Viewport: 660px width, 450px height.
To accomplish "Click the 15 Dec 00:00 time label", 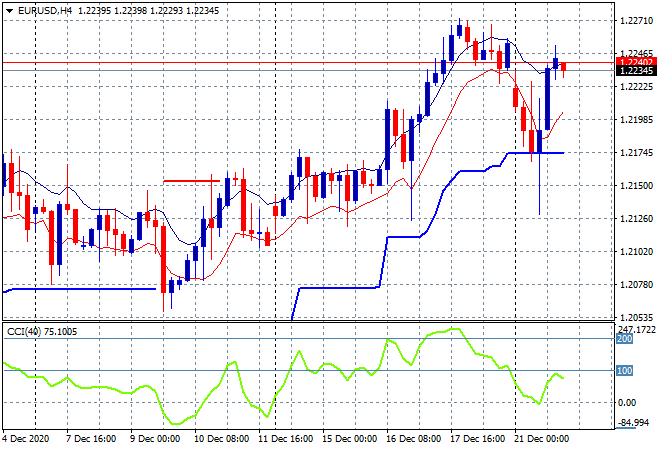I will tap(349, 439).
